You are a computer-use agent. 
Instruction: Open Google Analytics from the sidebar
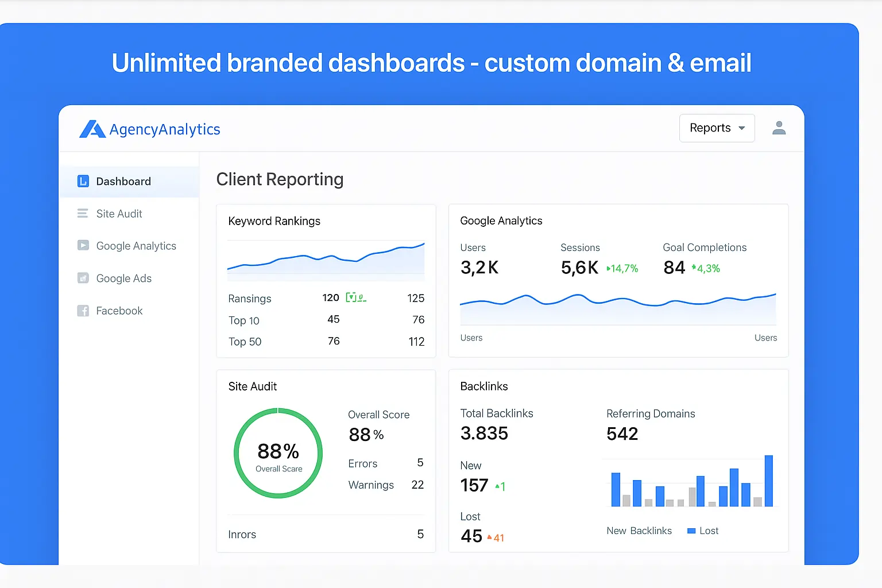pyautogui.click(x=136, y=246)
